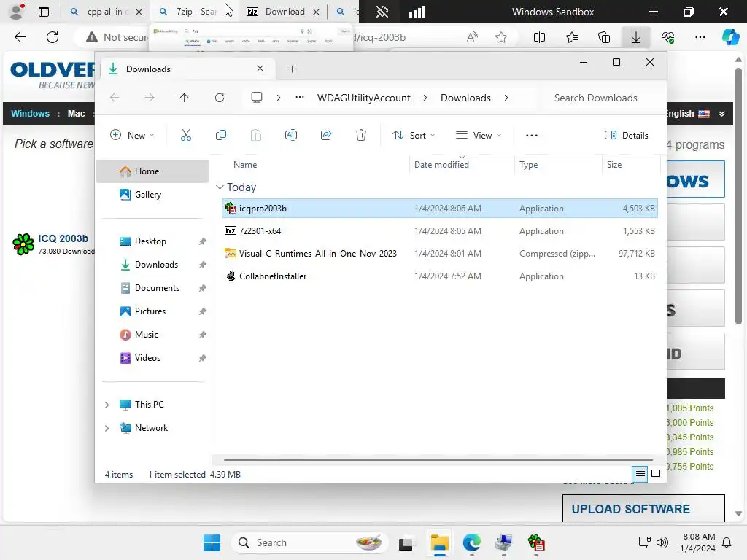Viewport: 747px width, 560px height.
Task: Switch to the details list view icon
Action: (640, 474)
